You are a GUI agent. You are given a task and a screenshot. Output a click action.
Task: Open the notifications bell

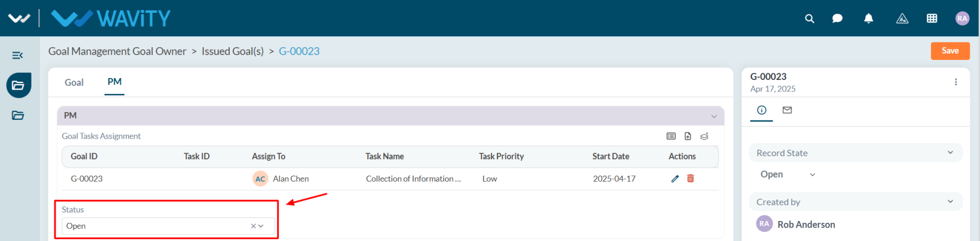pyautogui.click(x=869, y=18)
